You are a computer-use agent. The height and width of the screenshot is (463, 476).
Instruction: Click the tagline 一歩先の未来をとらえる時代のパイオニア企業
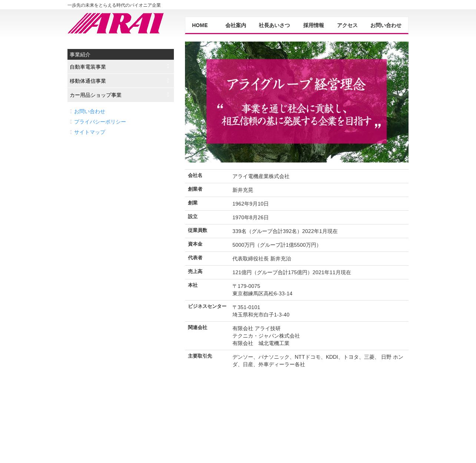(x=114, y=5)
